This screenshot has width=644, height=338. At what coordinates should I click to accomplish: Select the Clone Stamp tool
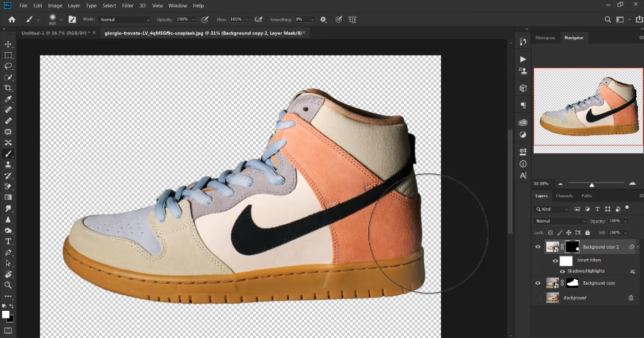8,165
